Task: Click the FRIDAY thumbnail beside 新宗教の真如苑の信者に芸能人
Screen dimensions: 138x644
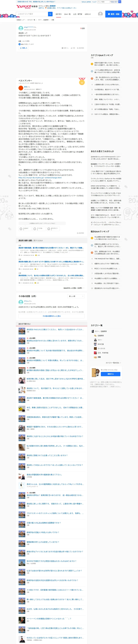Action: click(22, 370)
